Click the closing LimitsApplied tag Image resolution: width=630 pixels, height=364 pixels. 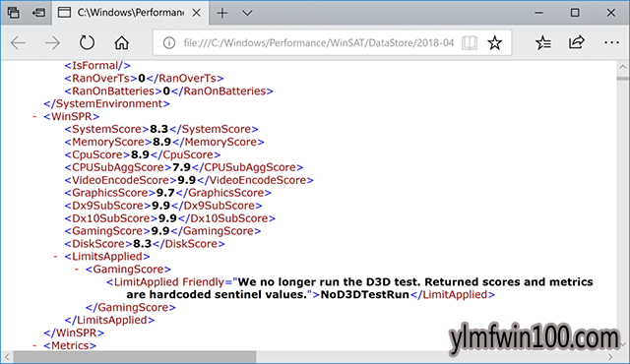click(109, 321)
